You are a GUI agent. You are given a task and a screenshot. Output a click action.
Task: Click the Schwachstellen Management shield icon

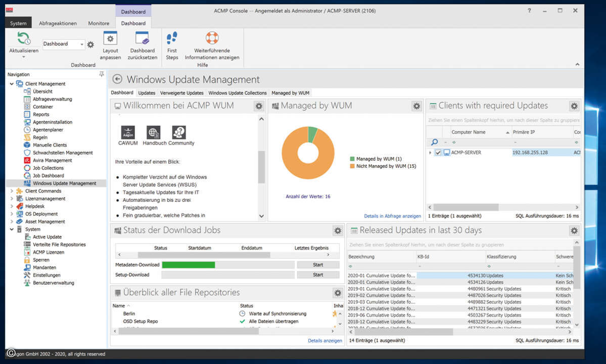point(27,153)
